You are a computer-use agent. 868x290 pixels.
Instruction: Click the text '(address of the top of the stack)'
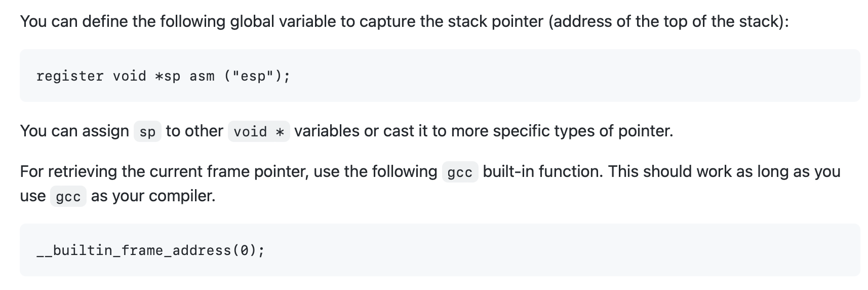(666, 22)
